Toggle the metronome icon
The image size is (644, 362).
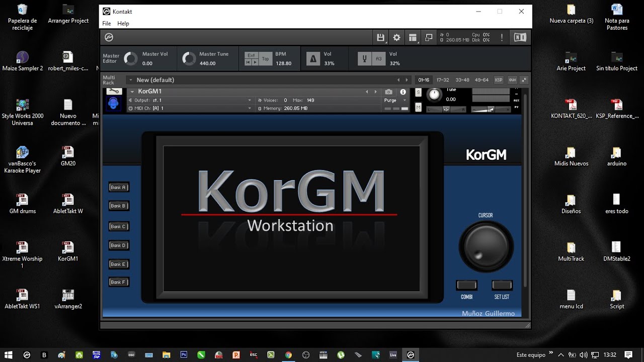(313, 59)
